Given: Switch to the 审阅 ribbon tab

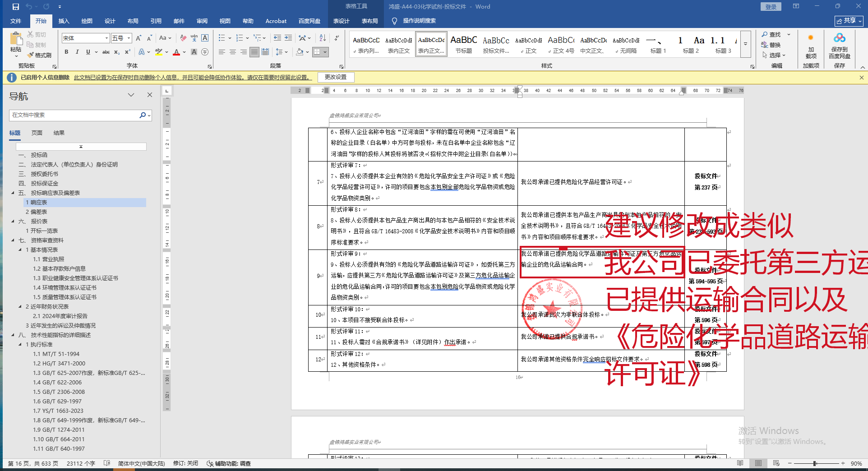Looking at the screenshot, I should (202, 21).
